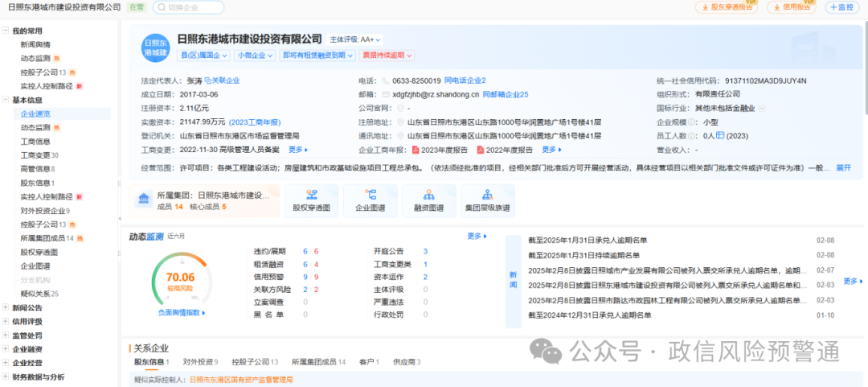Open the 即将有租赁融资到期 tag dropdown
The width and height of the screenshot is (868, 387).
[317, 56]
